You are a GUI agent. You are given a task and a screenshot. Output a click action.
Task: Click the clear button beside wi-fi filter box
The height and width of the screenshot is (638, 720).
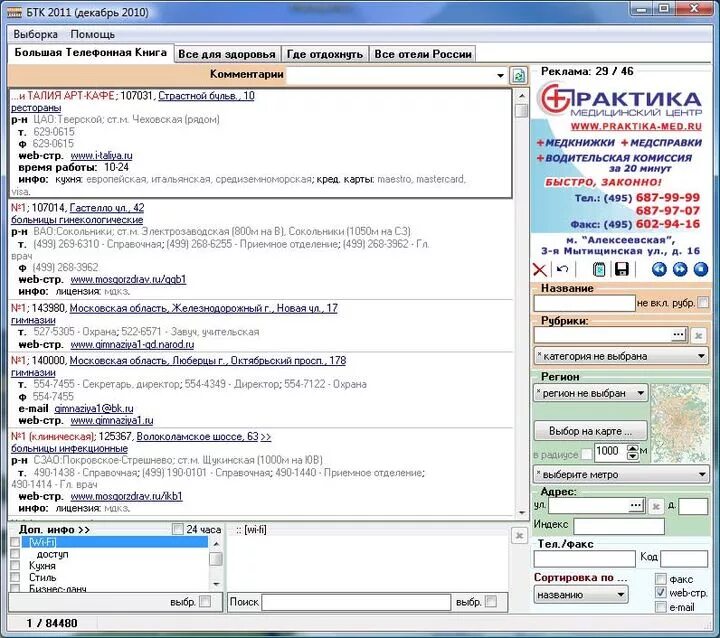519,536
